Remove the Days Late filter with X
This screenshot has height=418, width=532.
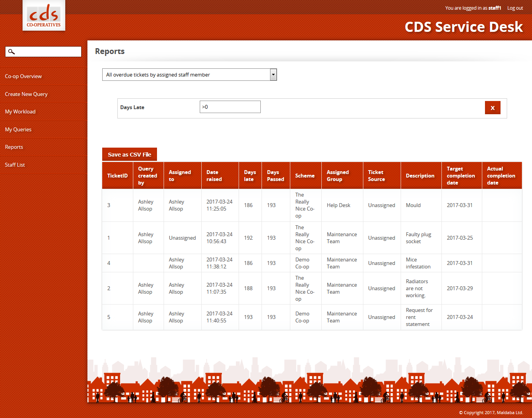492,108
